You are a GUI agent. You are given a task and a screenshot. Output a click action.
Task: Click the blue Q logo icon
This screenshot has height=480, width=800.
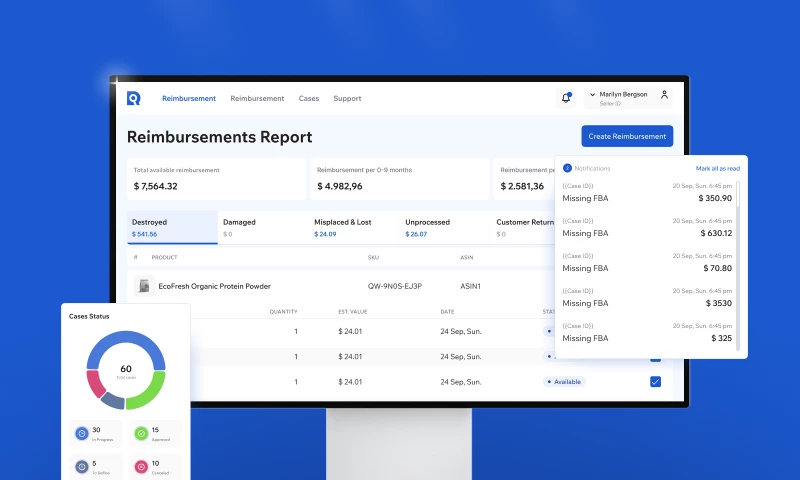pyautogui.click(x=134, y=98)
